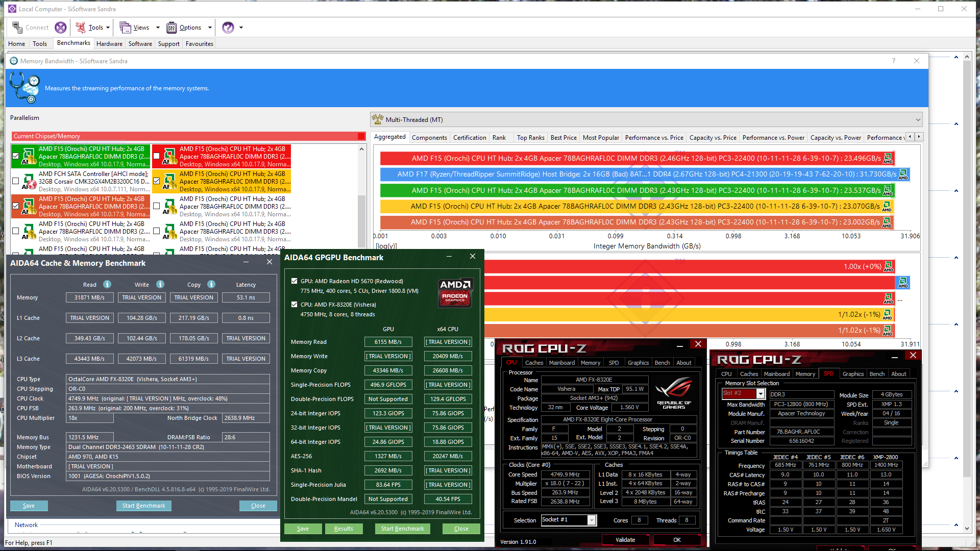Click Start Benchmark in GPGPU Benchmark
Image resolution: width=980 pixels, height=551 pixels.
tap(403, 529)
